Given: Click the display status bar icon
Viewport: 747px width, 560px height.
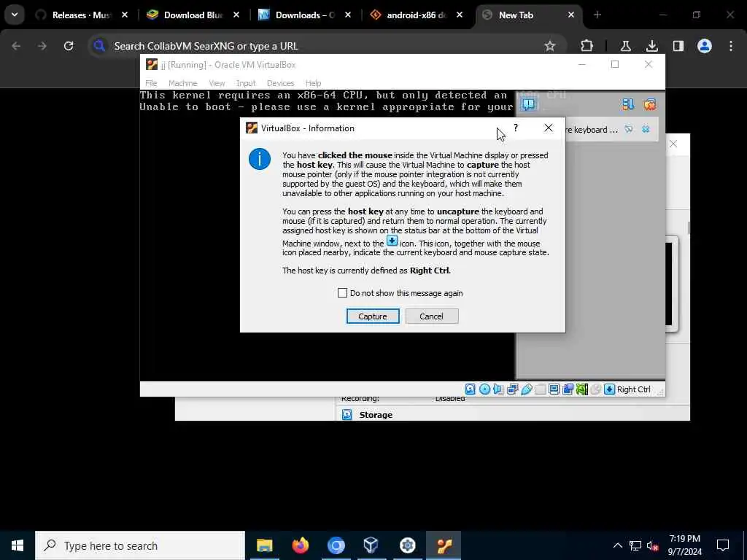Looking at the screenshot, I should [x=554, y=389].
